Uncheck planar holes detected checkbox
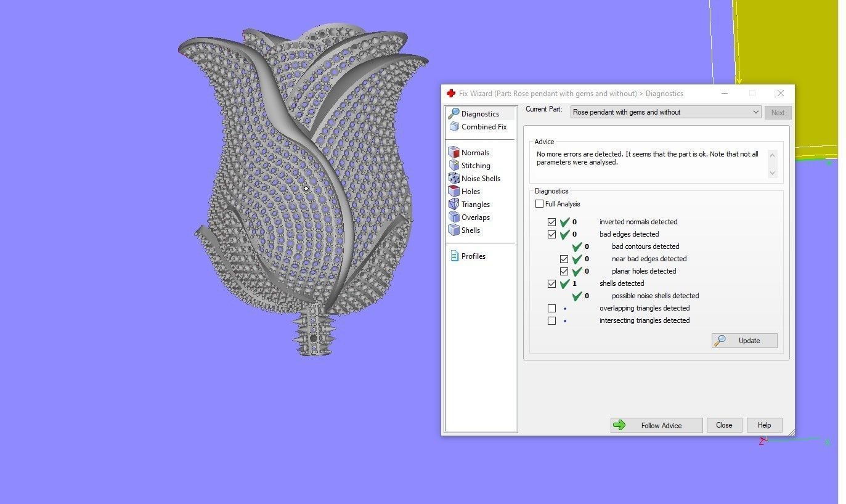 (564, 271)
